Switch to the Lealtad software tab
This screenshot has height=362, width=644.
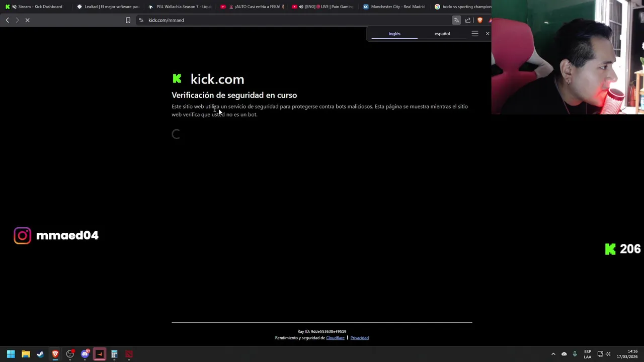pyautogui.click(x=107, y=7)
